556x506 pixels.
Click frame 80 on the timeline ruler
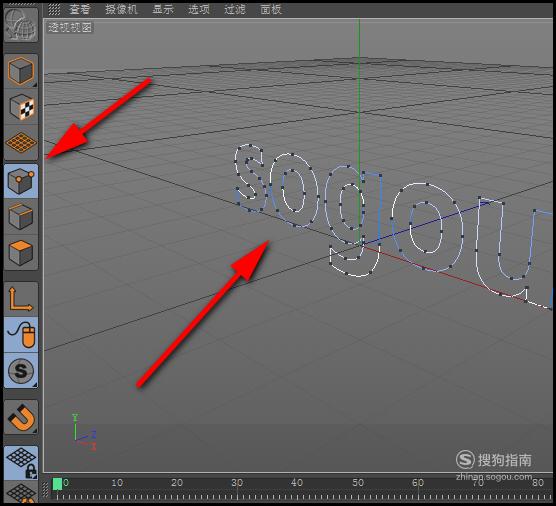pyautogui.click(x=538, y=483)
